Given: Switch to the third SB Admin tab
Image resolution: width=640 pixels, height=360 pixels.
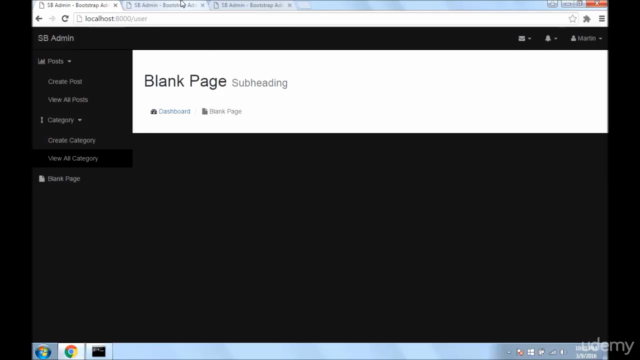Looking at the screenshot, I should [250, 5].
